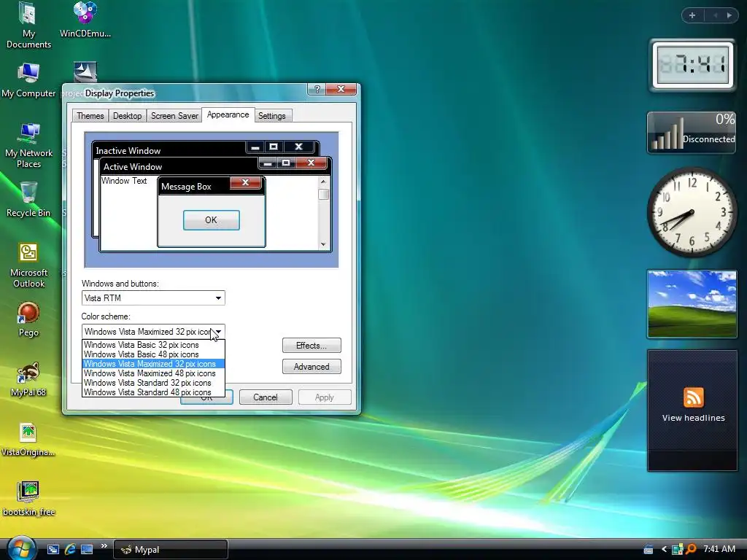Select the My Computer desktop icon

[28, 80]
